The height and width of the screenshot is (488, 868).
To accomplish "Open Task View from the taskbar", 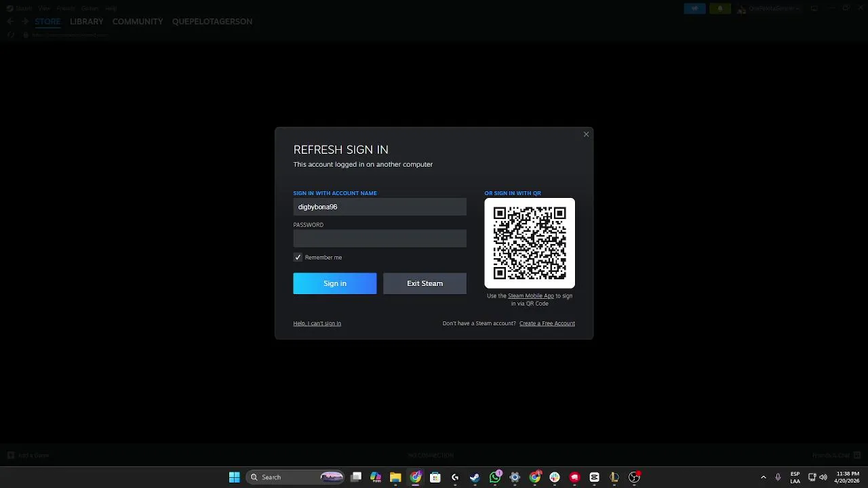I will click(356, 477).
